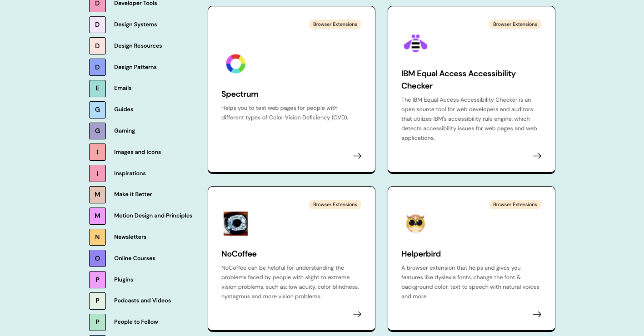Click Browser Extensions tag on Spectrum card

tap(335, 25)
